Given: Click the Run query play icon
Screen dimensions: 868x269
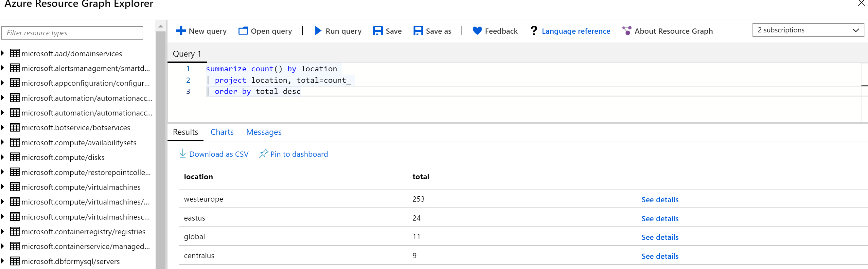Looking at the screenshot, I should coord(318,31).
